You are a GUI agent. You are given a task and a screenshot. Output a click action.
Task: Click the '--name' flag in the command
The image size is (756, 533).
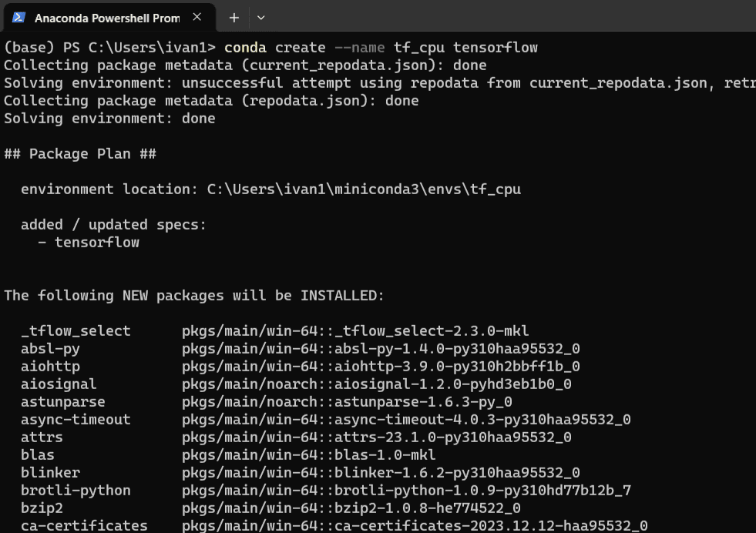pos(359,48)
